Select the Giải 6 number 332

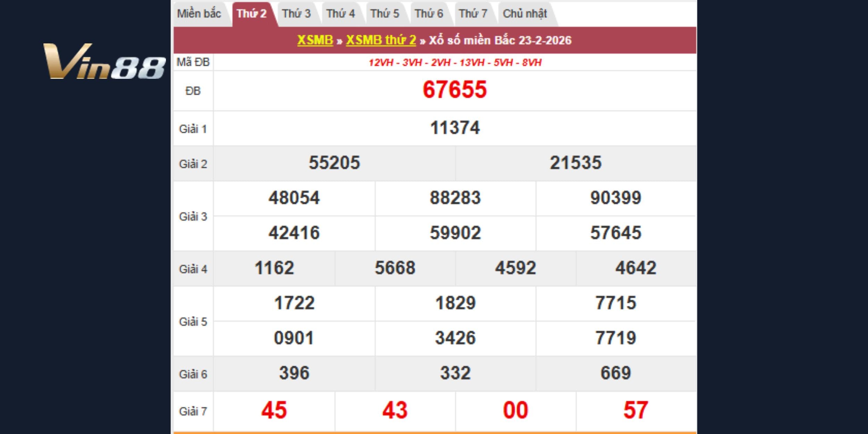coord(455,373)
